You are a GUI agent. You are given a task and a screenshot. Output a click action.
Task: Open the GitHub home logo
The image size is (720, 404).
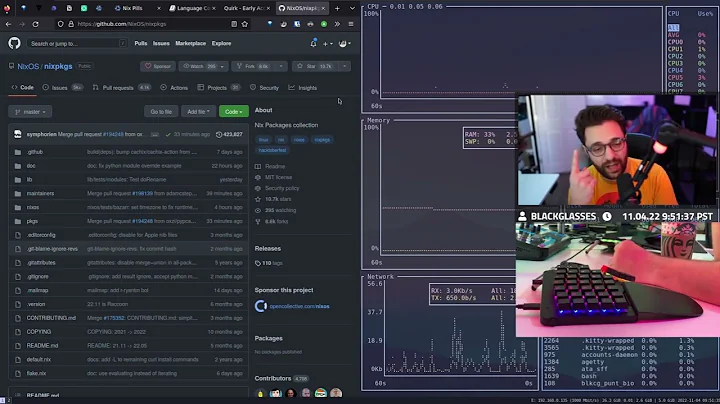coord(14,43)
